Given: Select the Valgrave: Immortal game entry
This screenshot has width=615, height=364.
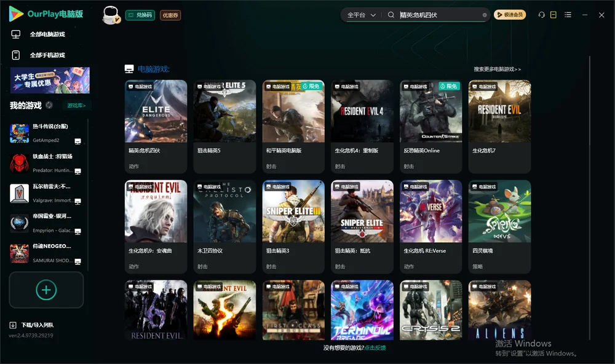Looking at the screenshot, I should pos(46,193).
